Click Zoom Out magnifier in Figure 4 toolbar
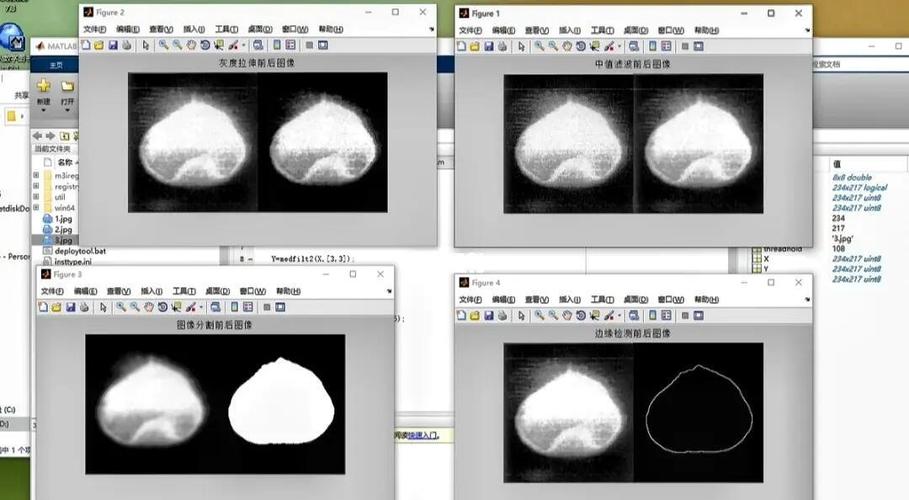 point(553,314)
